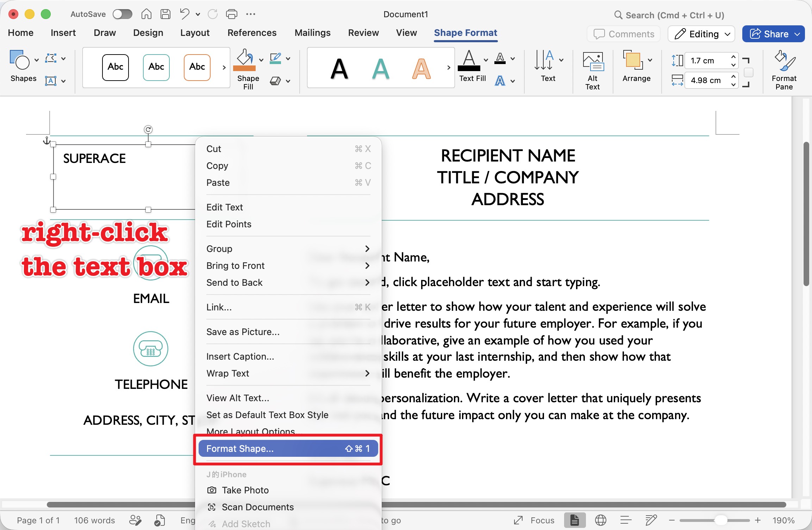Open the Undo history dropdown arrow
This screenshot has width=812, height=530.
[198, 14]
